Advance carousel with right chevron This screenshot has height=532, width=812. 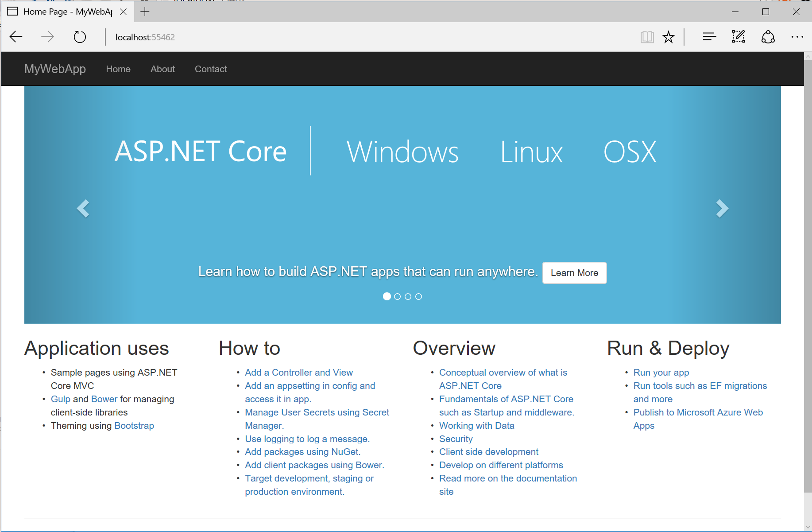tap(722, 208)
